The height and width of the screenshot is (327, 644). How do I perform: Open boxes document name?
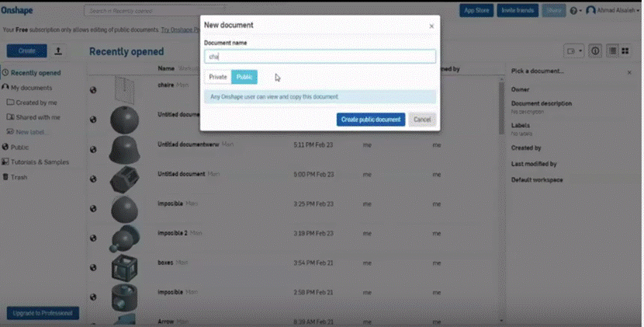coord(165,263)
